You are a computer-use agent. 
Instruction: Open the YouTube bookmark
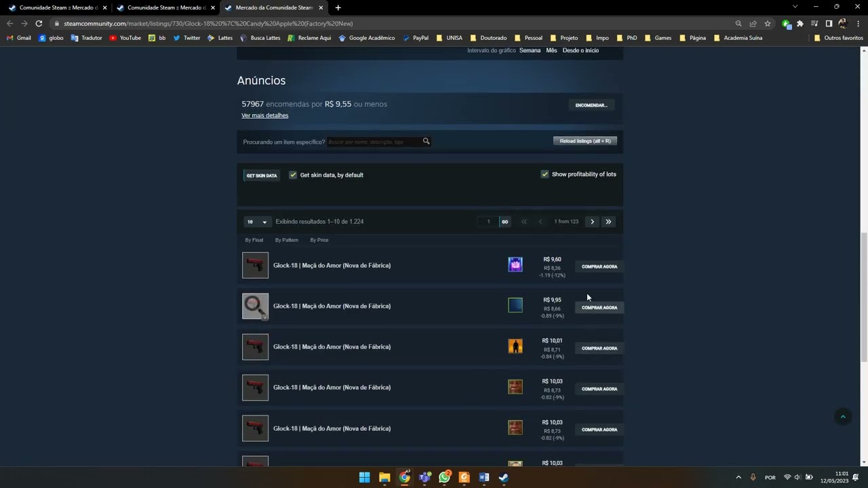[x=125, y=38]
